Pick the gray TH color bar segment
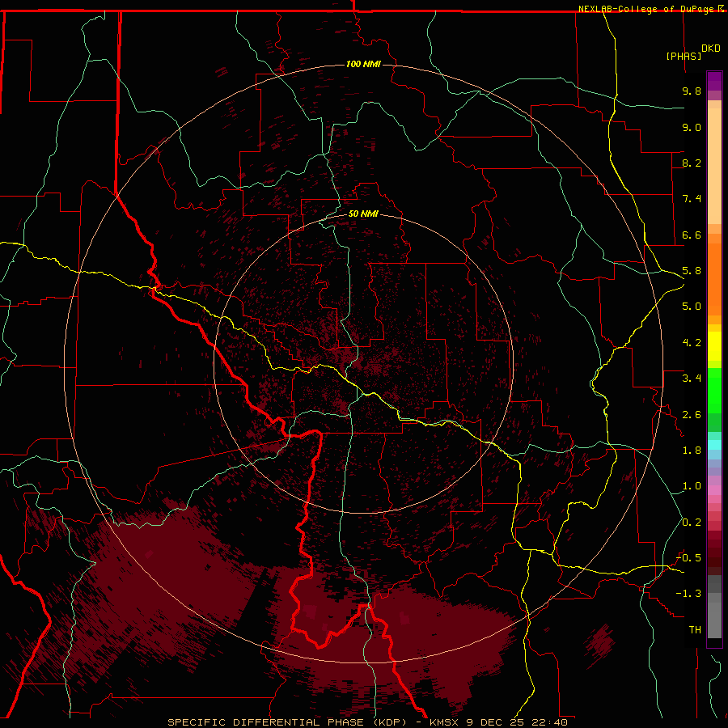 pos(714,620)
